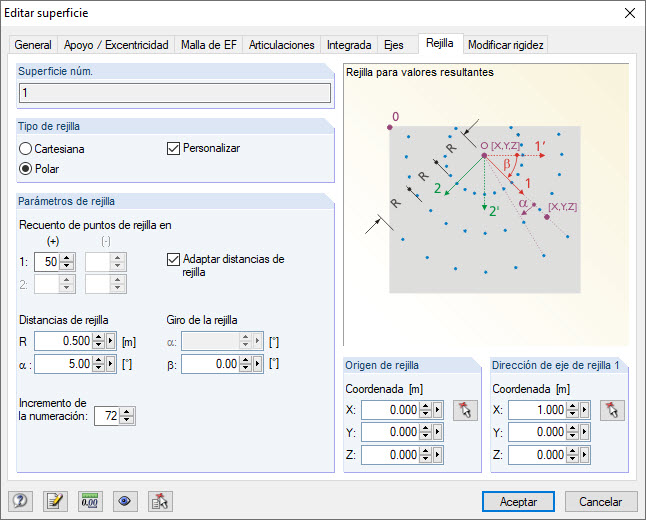Open the Apoyo / Excentricidad tab

pos(116,45)
